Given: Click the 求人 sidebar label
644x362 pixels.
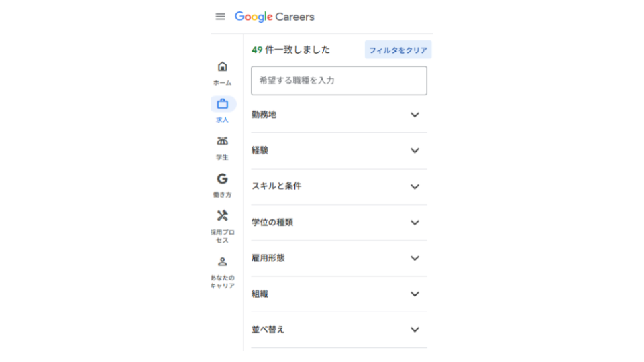Looking at the screenshot, I should [222, 120].
